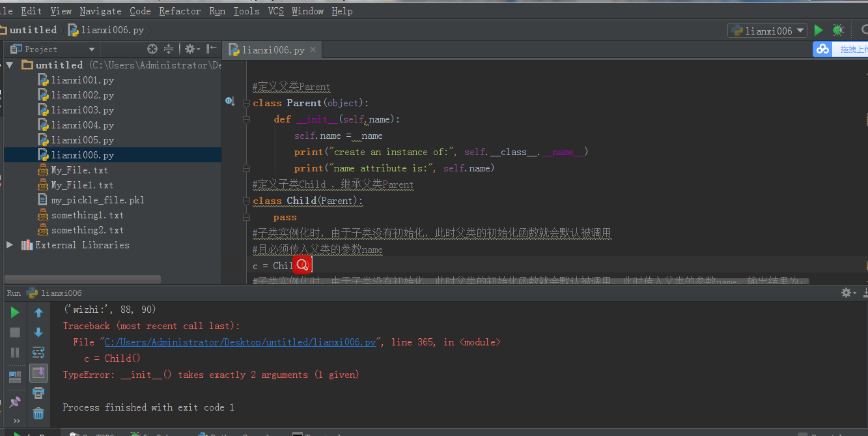
Task: Click the TypeError message in console
Action: (x=211, y=375)
